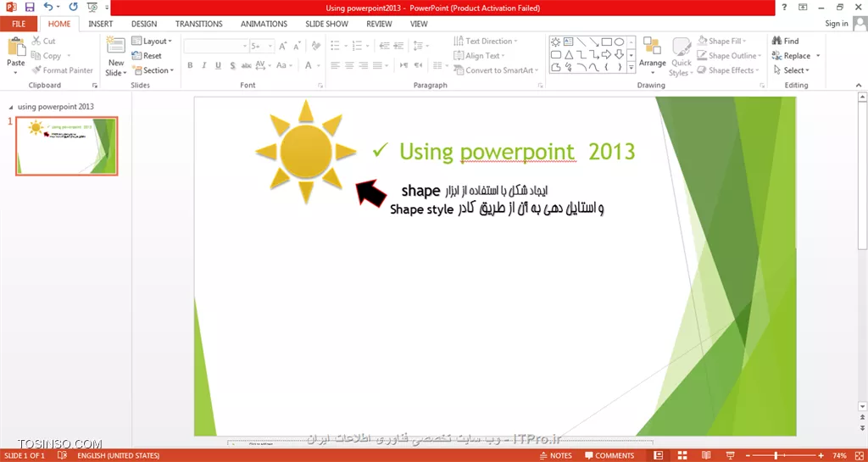Fit slide to current window

tap(860, 455)
